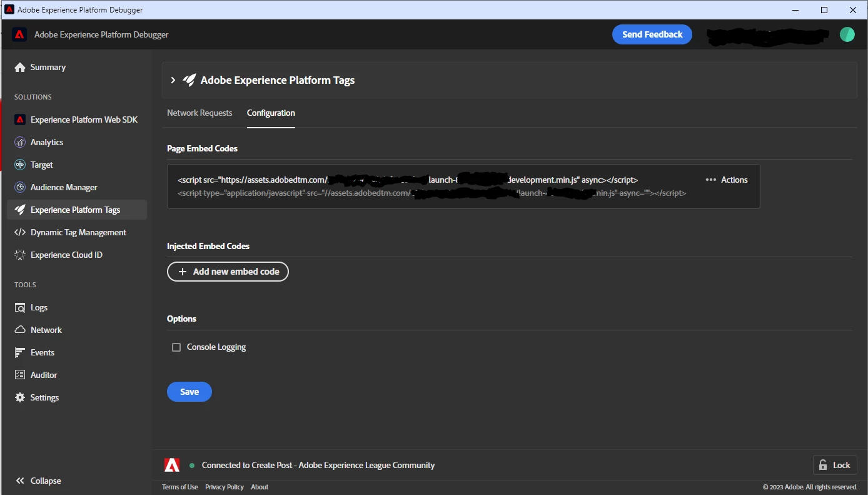
Task: Select Target in the sidebar
Action: (42, 165)
